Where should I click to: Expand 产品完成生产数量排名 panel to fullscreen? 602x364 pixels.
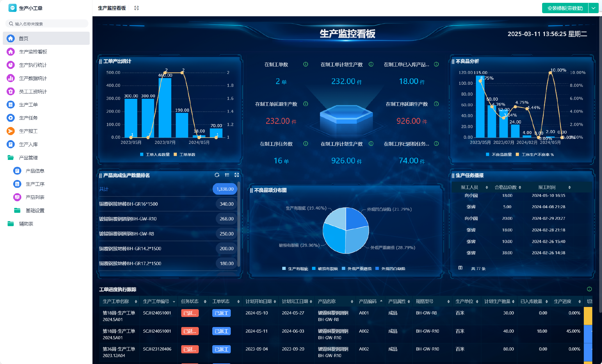tap(237, 175)
